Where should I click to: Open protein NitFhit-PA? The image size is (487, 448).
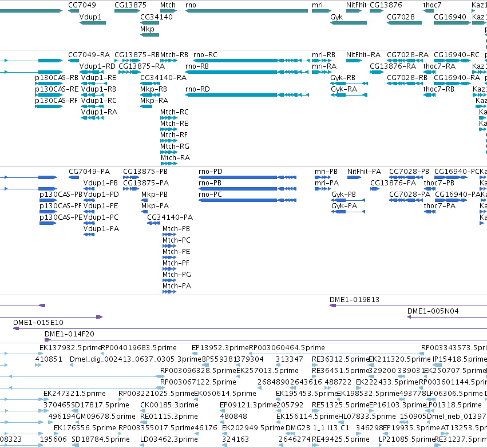click(x=364, y=172)
